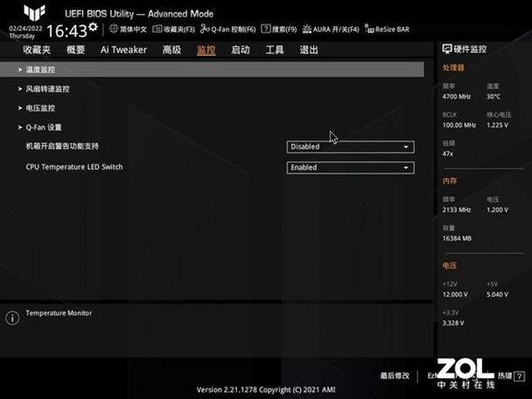Viewport: 532px width, 399px height.
Task: Click the settings gear next to clock
Action: coord(93,26)
